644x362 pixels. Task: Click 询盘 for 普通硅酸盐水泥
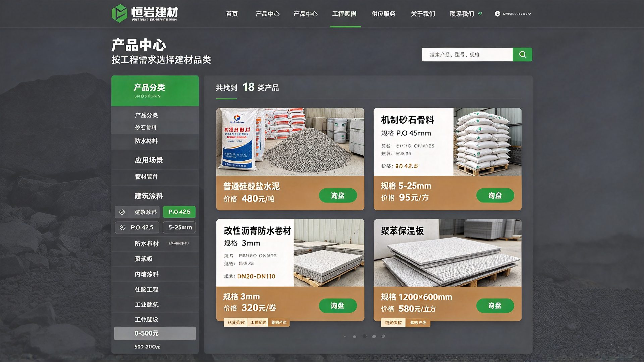pyautogui.click(x=338, y=195)
